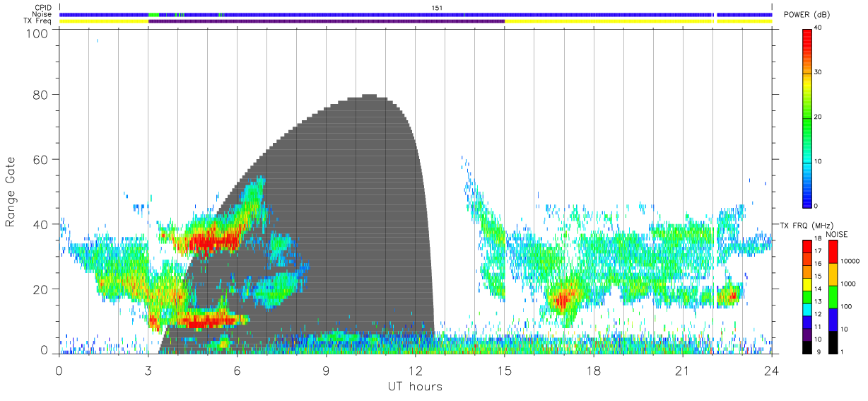868x401 pixels.
Task: Select red swatch in NOISE legend
Action: pyautogui.click(x=833, y=252)
